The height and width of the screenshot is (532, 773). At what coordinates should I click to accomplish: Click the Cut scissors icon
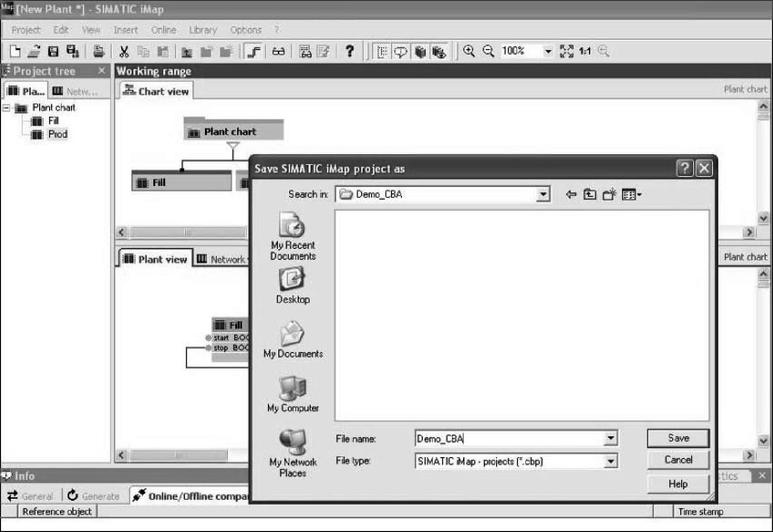click(x=124, y=51)
